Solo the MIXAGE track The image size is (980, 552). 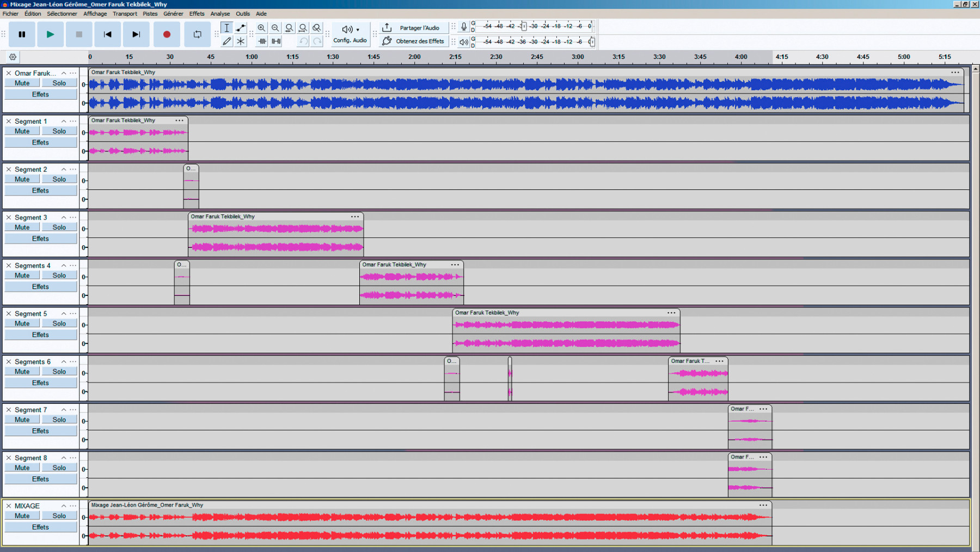point(59,515)
